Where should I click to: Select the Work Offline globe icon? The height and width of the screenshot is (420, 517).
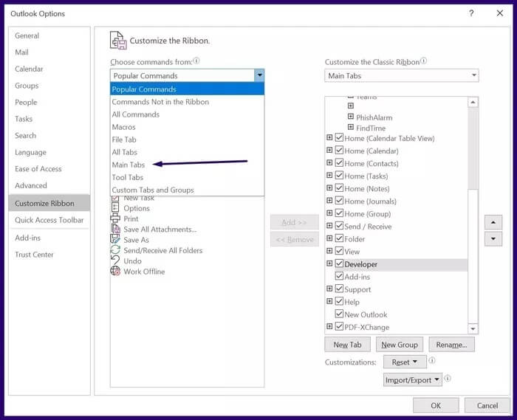(115, 272)
